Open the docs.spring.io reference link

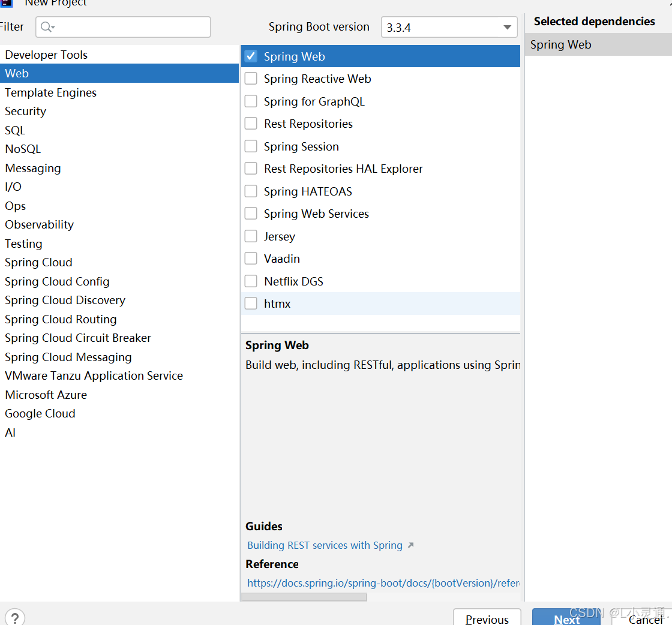click(x=383, y=583)
